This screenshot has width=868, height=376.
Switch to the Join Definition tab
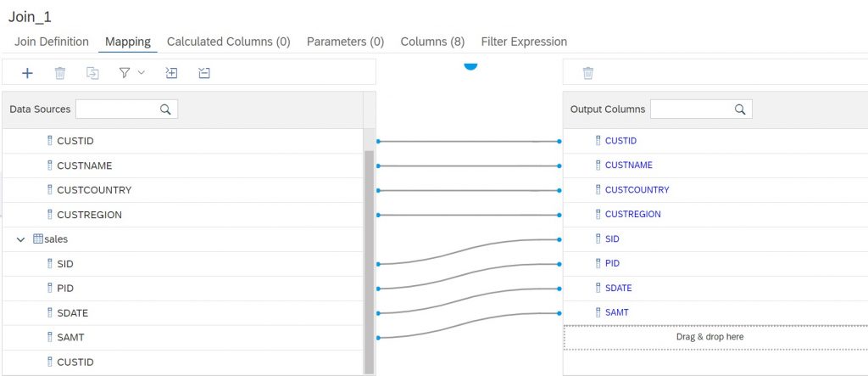pos(52,42)
